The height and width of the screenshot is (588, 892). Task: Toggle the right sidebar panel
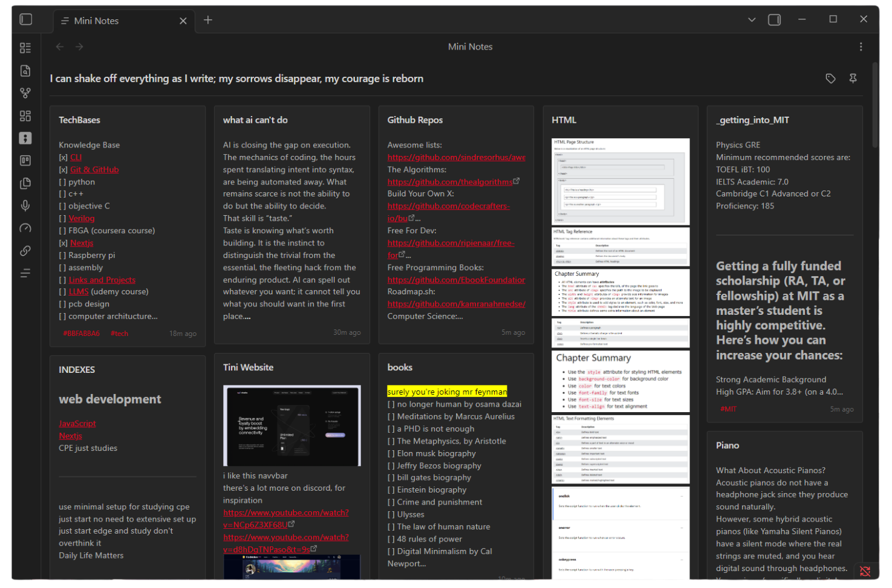click(x=775, y=20)
